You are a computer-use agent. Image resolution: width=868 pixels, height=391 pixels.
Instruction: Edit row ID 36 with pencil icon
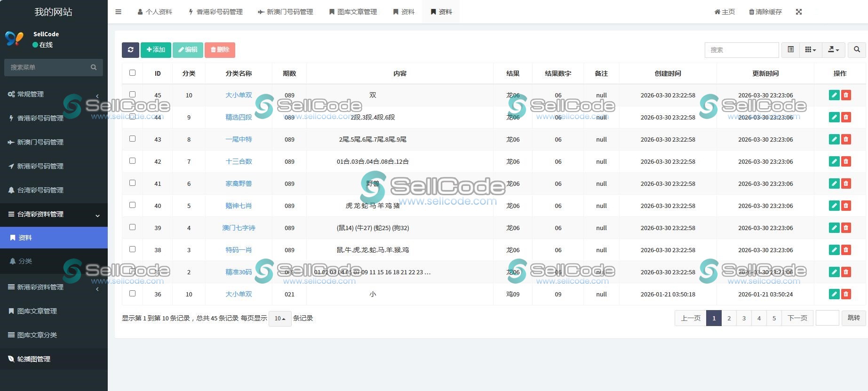tap(834, 294)
